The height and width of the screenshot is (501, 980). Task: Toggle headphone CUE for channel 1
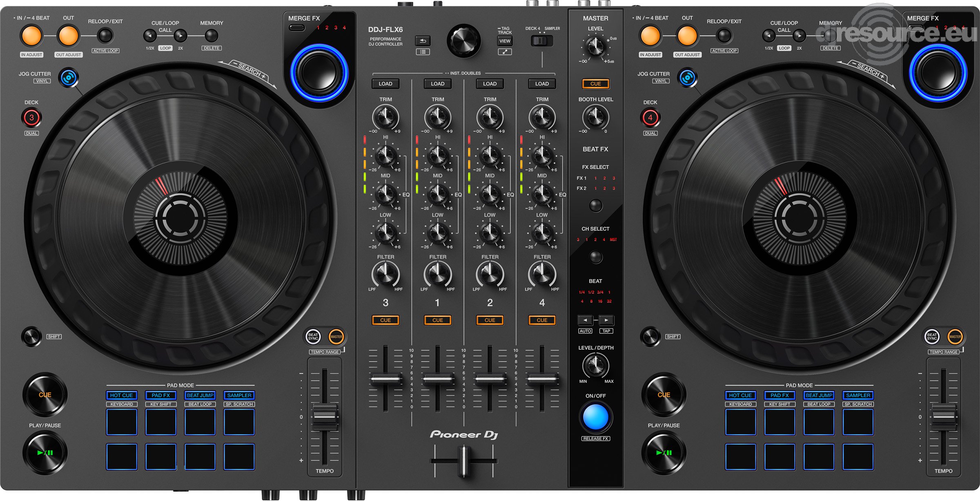click(x=437, y=320)
